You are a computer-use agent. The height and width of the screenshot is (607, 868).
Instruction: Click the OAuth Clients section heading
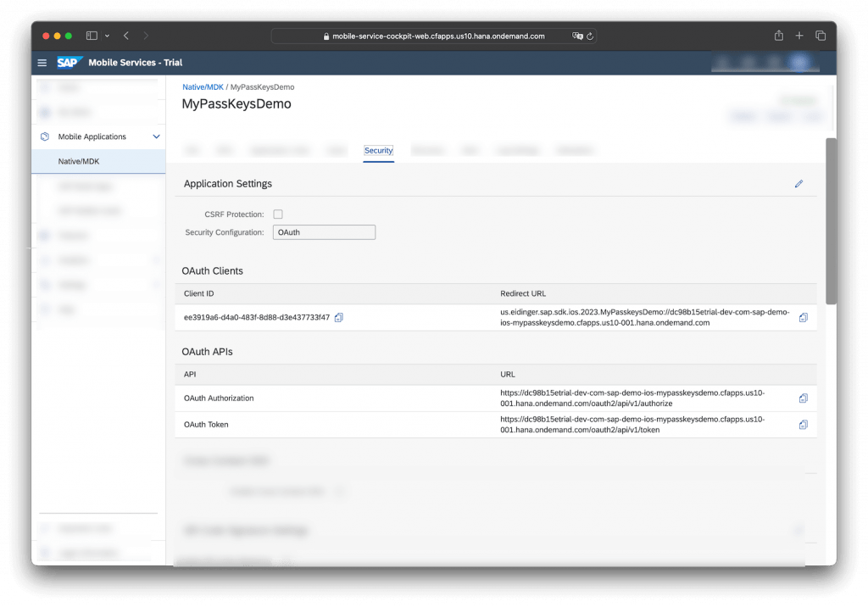pos(213,270)
